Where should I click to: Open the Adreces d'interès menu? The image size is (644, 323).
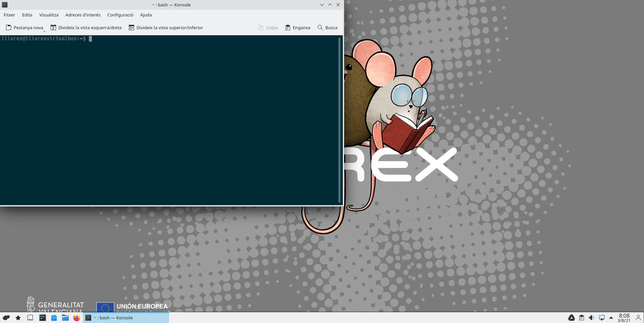[x=83, y=15]
